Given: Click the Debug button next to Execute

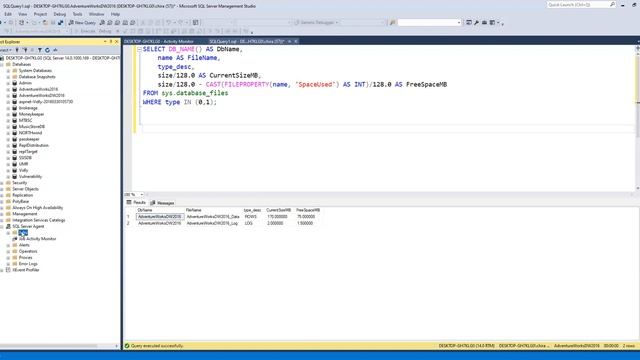Looking at the screenshot, I should [x=105, y=31].
